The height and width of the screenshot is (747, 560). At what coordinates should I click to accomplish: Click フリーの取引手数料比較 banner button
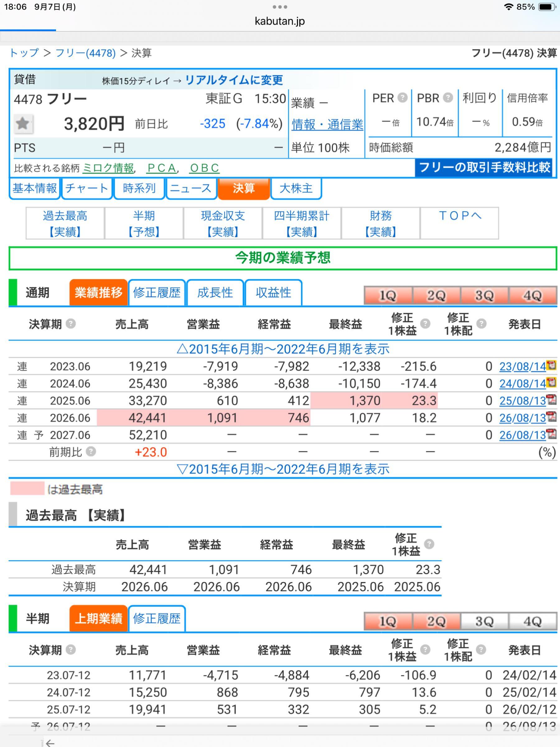click(484, 167)
